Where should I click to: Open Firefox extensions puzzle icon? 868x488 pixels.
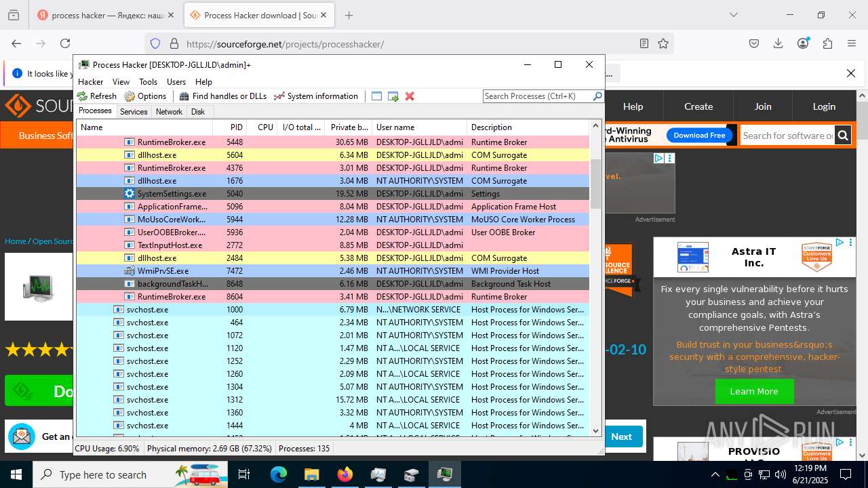[827, 43]
